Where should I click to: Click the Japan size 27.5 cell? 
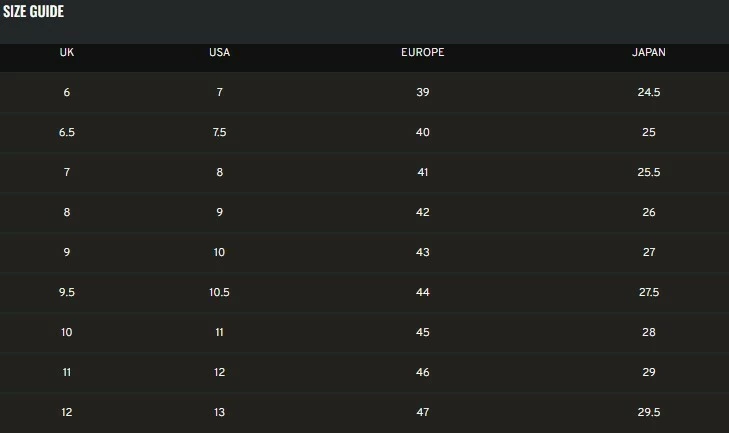(649, 292)
